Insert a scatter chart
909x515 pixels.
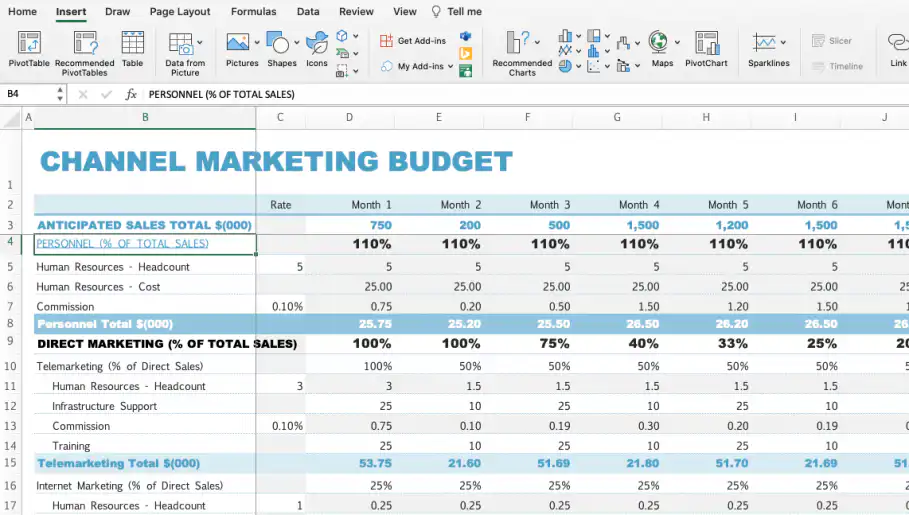[x=594, y=66]
